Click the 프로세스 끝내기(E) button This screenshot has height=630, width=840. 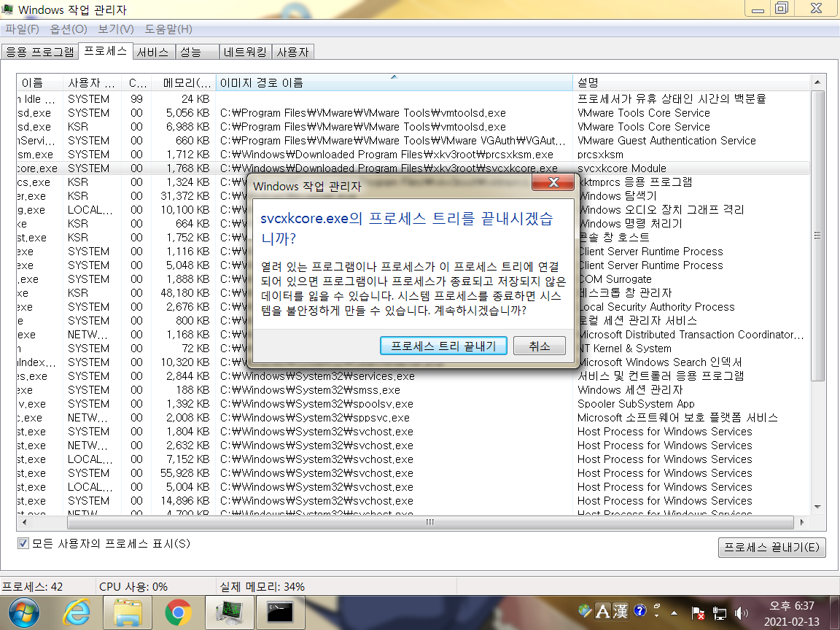(x=771, y=548)
